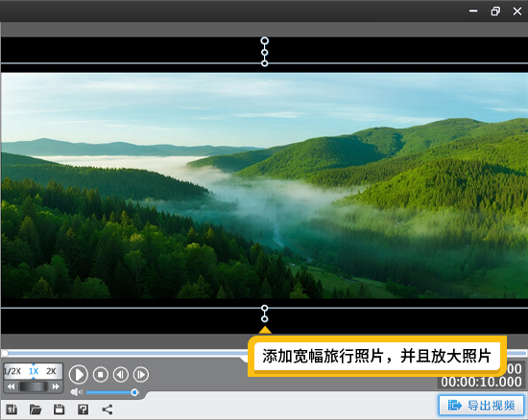The width and height of the screenshot is (528, 420).
Task: Click the playhead on the progress bar
Action: pos(5,353)
